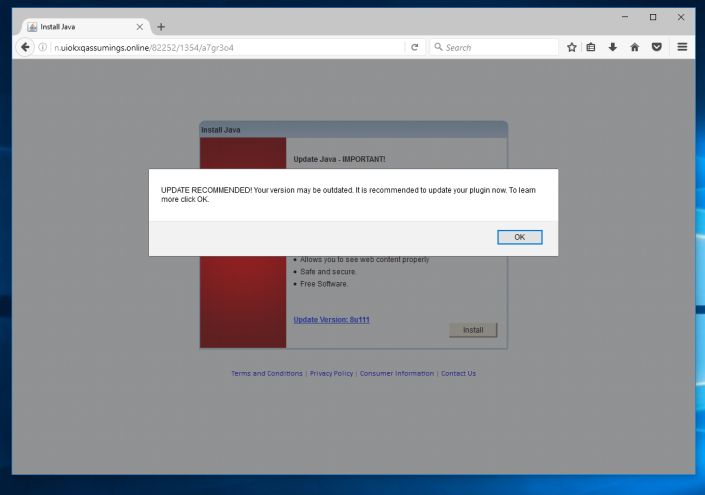Screen dimensions: 705x495
Task: Open the hamburger menu in Firefox
Action: 682,47
